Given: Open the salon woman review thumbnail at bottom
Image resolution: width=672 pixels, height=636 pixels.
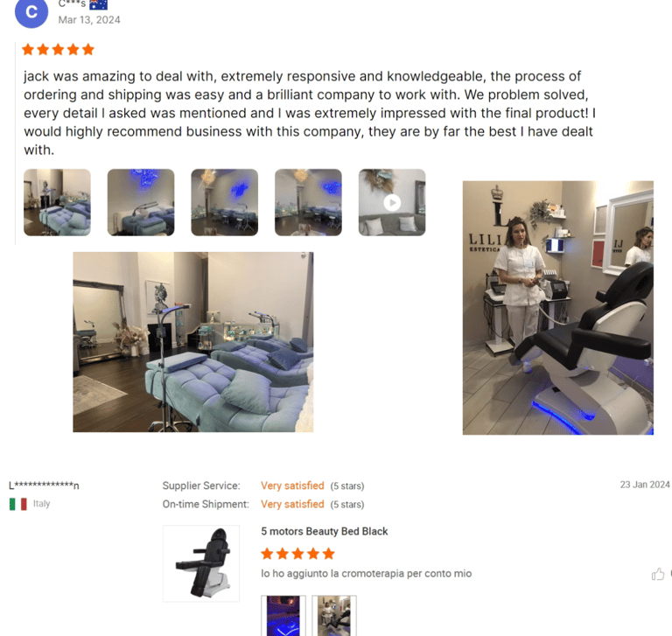Looking at the screenshot, I should pyautogui.click(x=334, y=615).
